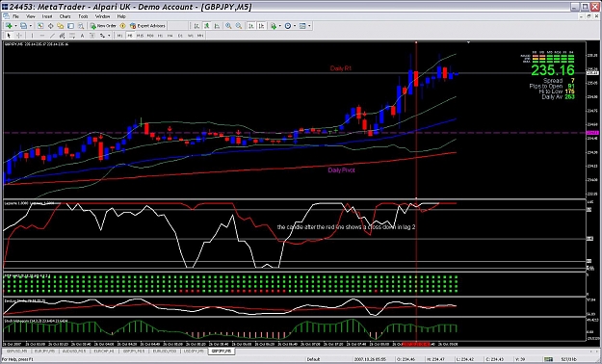
Task: Select the Vertical Line tool
Action: point(32,36)
